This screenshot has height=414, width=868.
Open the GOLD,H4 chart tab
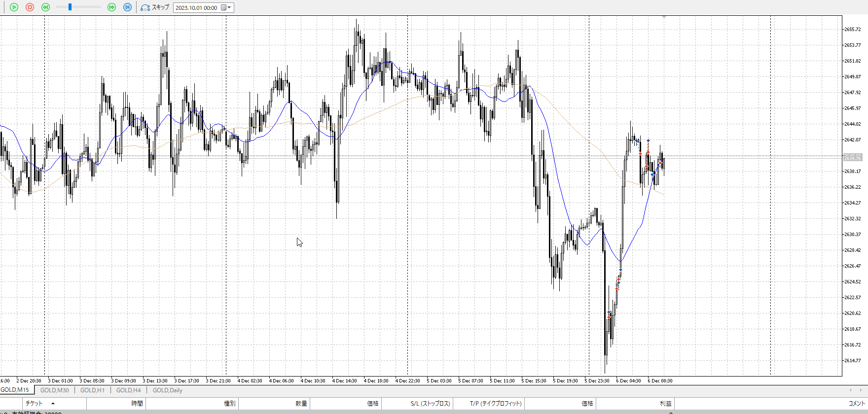click(128, 390)
